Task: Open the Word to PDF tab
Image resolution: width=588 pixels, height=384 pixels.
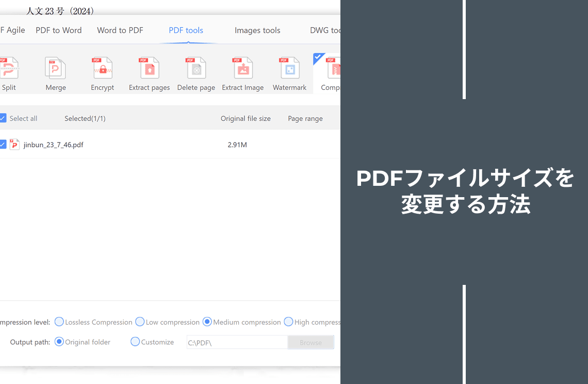Action: (120, 30)
